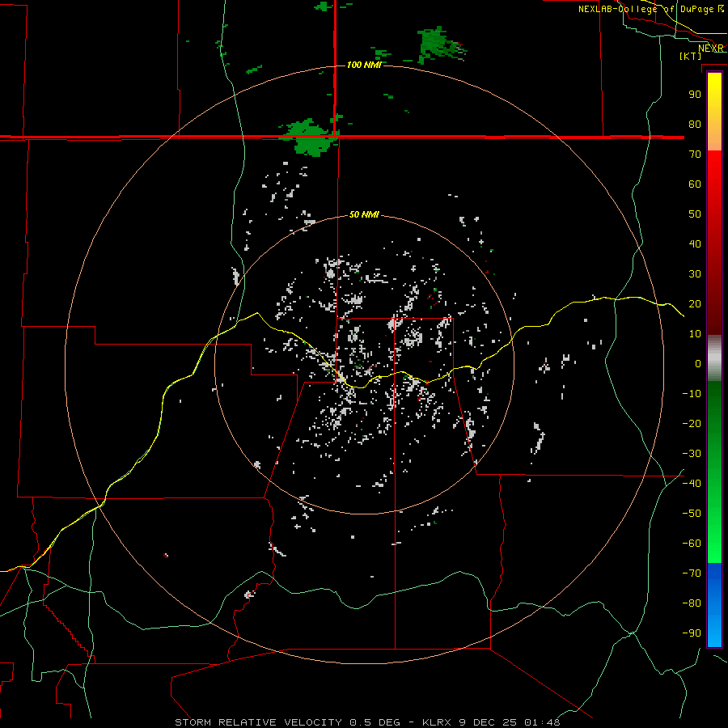Image resolution: width=728 pixels, height=728 pixels.
Task: Click the 0 knot label on color scale
Action: click(698, 363)
